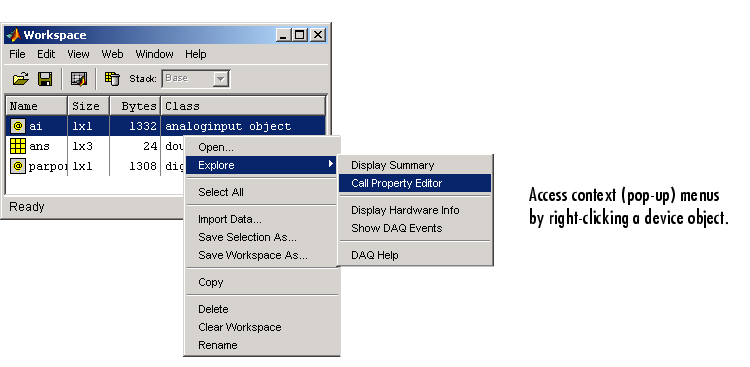Minimize the Workspace window
750x367 pixels.
point(284,35)
